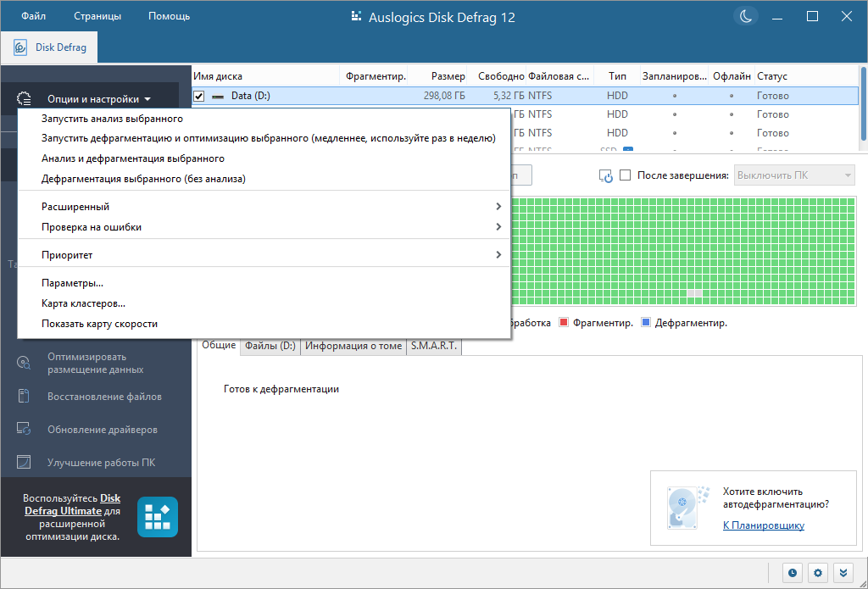This screenshot has width=868, height=589.
Task: Click Улучшение работы ПК sidebar icon
Action: tap(23, 462)
